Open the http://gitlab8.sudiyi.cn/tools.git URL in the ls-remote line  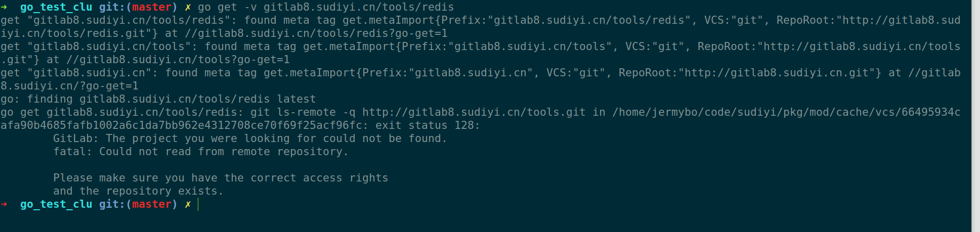tap(474, 112)
